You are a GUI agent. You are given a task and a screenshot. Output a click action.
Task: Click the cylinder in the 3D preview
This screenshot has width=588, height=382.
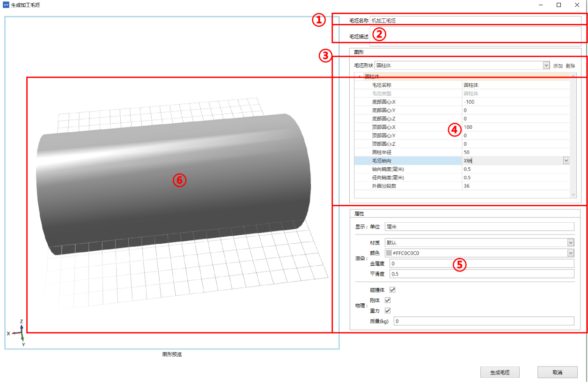(173, 185)
